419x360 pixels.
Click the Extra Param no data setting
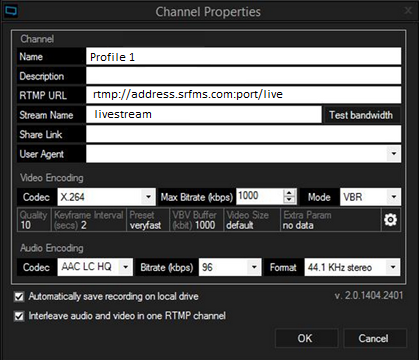(330, 220)
